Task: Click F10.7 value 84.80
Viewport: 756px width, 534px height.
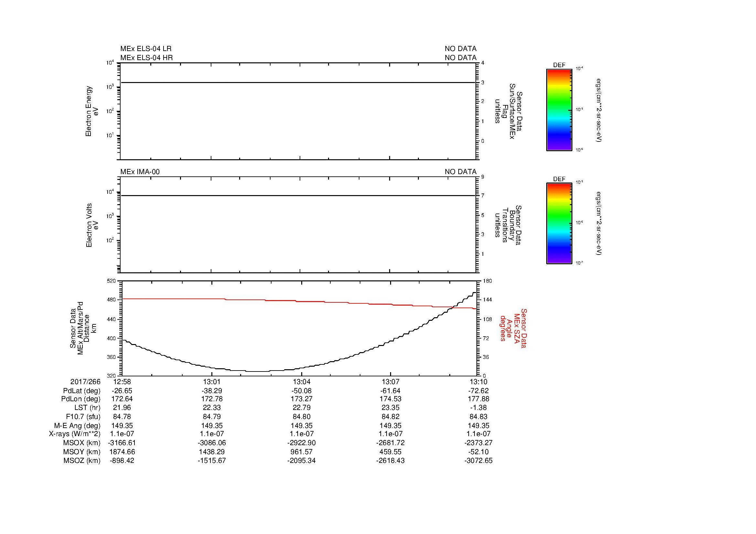Action: pos(301,417)
